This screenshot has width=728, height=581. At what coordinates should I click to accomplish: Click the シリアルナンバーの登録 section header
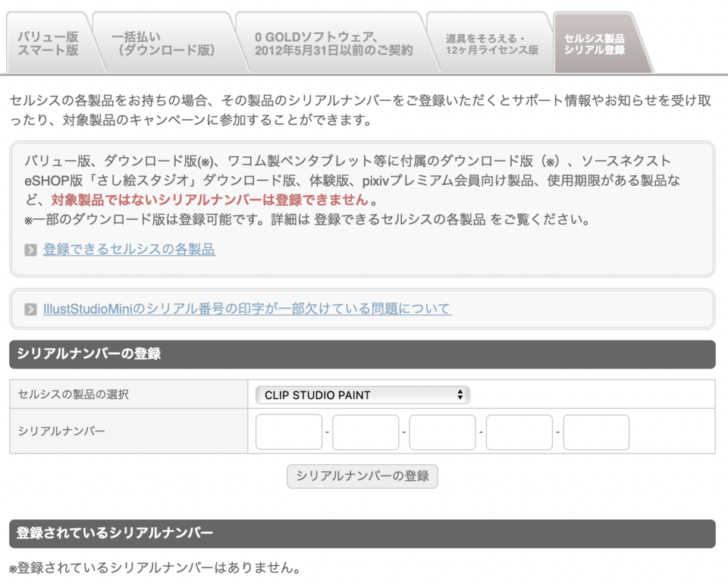click(362, 354)
